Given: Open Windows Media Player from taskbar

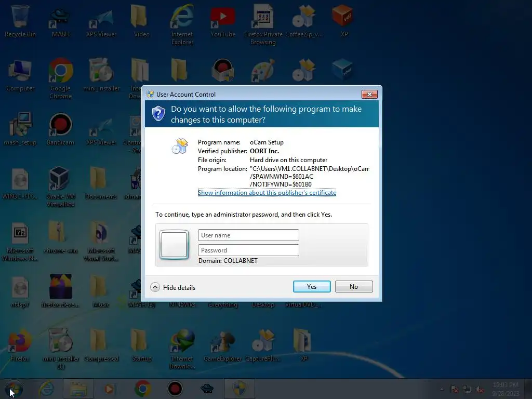Looking at the screenshot, I should [x=109, y=389].
